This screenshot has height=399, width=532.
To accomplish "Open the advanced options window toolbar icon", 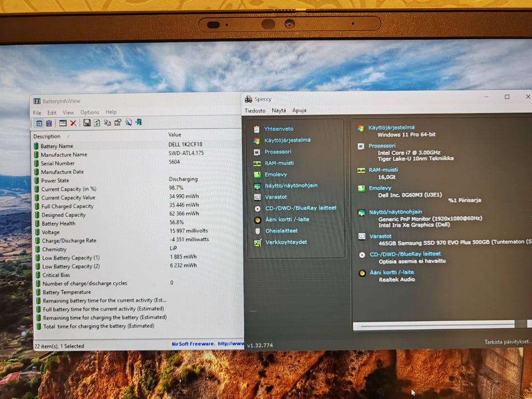I will tap(63, 123).
